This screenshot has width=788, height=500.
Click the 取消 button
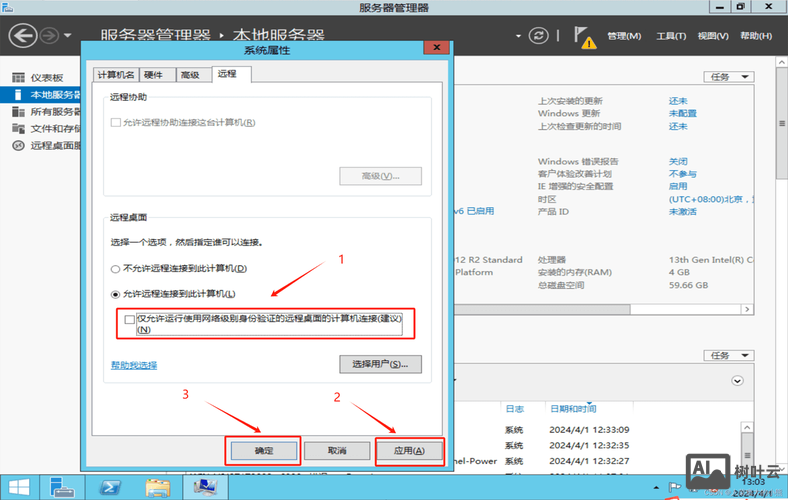[x=337, y=451]
